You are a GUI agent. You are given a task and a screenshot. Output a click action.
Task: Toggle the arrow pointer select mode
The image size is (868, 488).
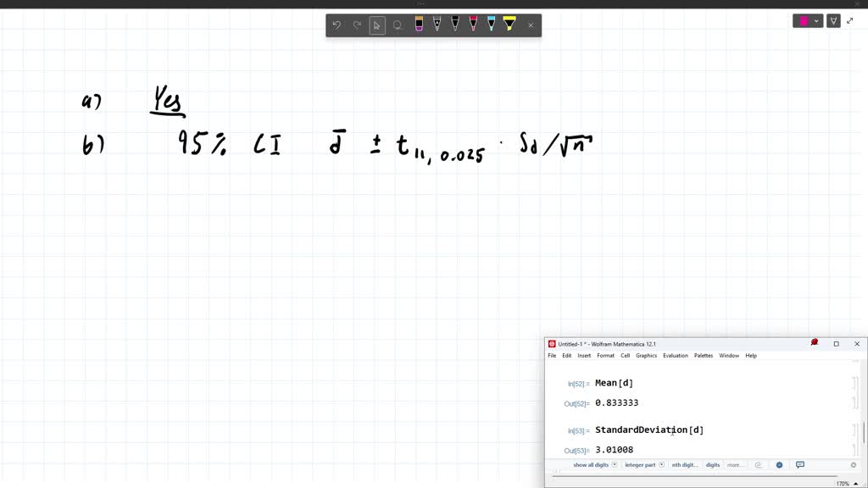[377, 25]
